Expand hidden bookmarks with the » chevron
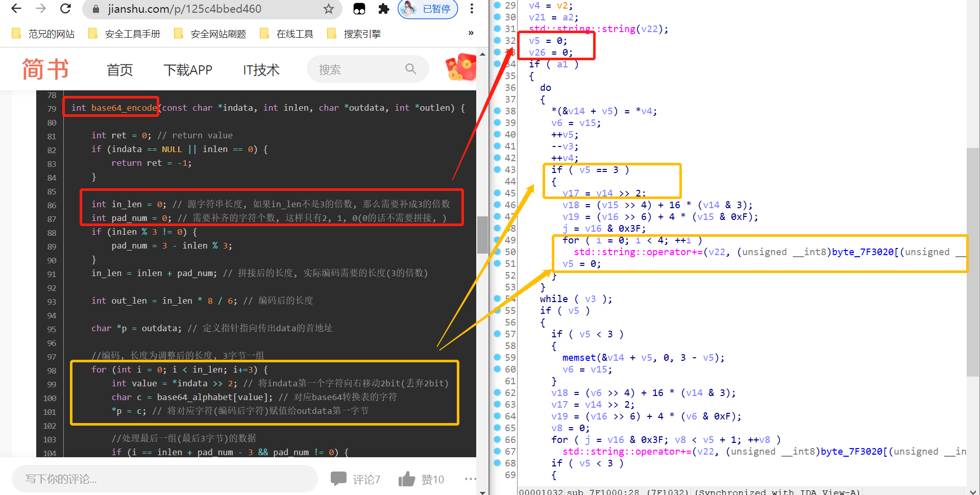 (x=470, y=33)
